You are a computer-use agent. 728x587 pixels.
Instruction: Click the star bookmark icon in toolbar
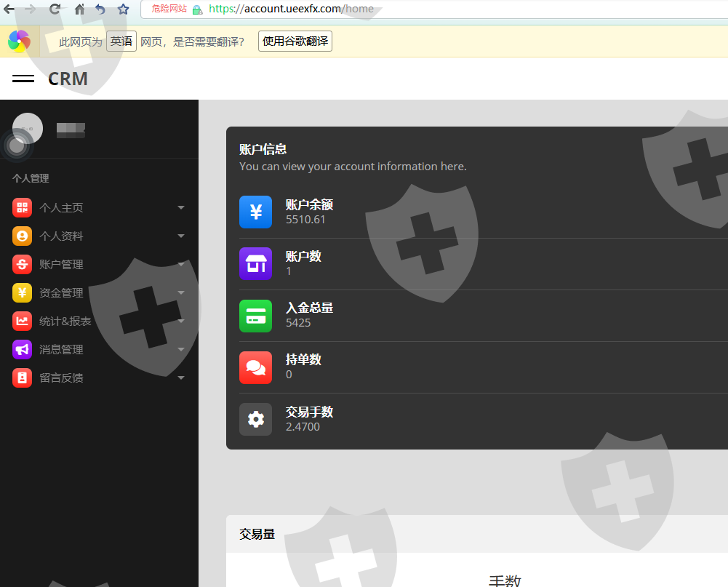point(123,9)
